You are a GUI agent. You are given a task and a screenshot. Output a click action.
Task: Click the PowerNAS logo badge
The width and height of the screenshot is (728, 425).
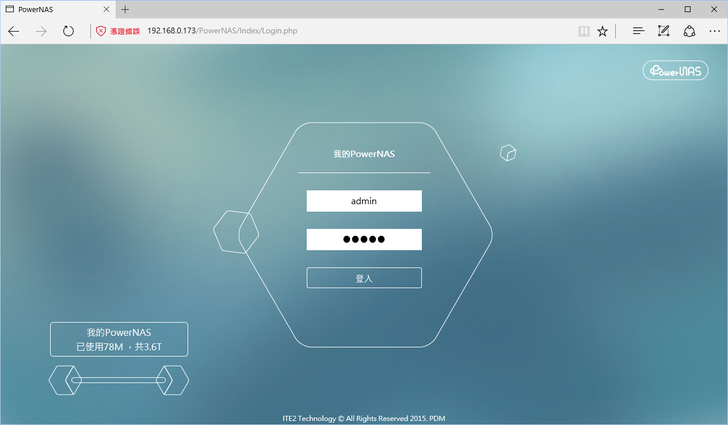click(x=676, y=71)
